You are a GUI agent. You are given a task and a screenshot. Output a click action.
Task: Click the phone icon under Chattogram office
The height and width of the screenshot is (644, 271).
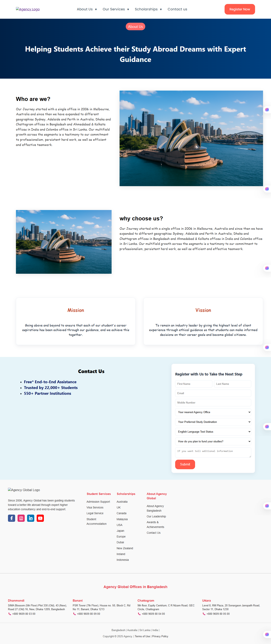pyautogui.click(x=139, y=614)
